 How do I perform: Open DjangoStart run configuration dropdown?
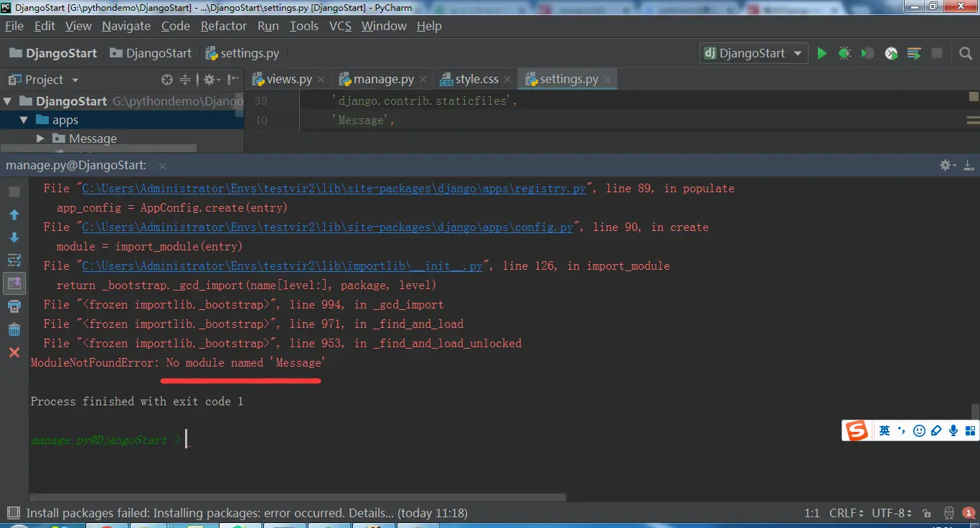click(754, 53)
